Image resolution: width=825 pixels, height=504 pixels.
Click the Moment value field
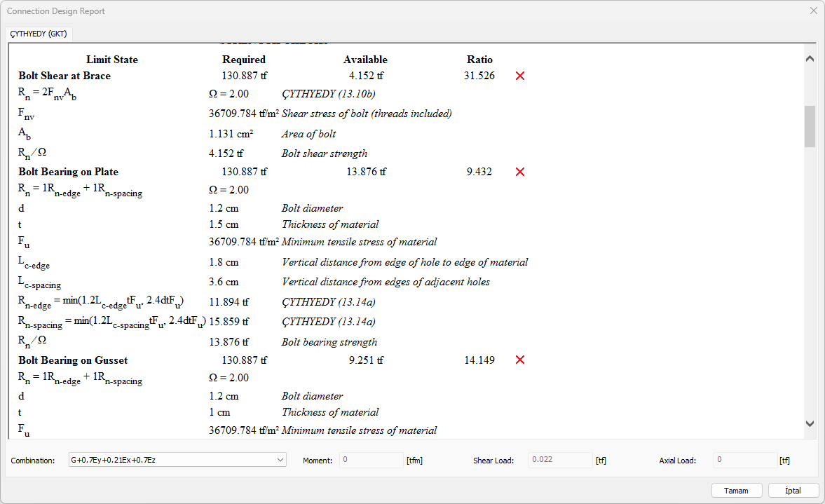371,460
